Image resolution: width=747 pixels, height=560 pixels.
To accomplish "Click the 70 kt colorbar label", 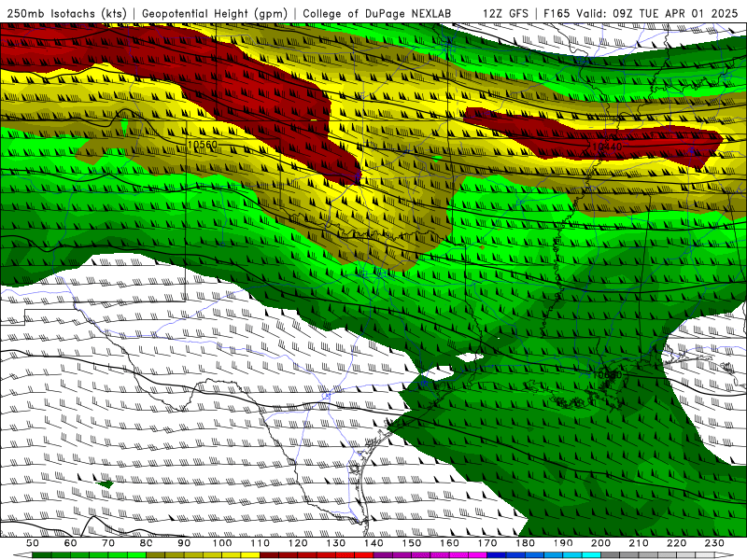I will pos(108,543).
